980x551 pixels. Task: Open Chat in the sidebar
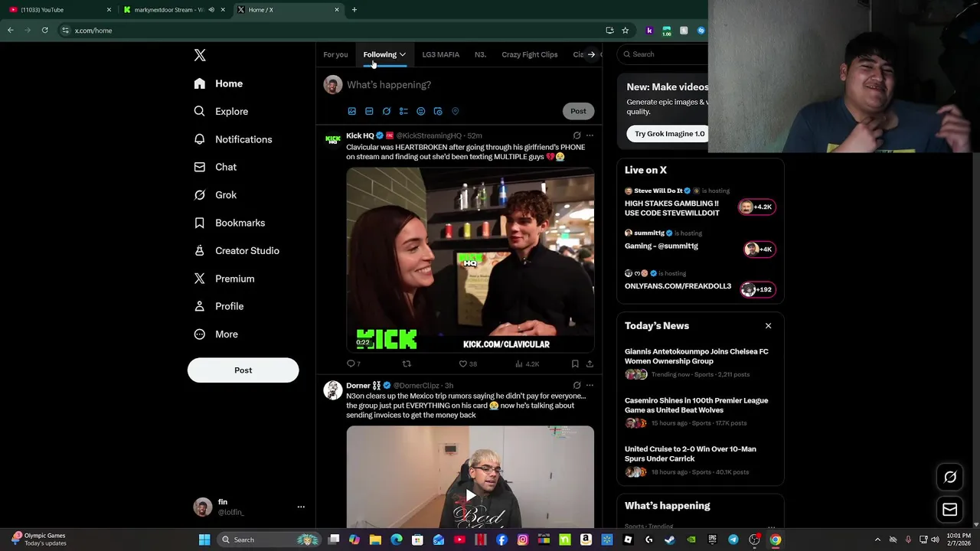click(216, 167)
